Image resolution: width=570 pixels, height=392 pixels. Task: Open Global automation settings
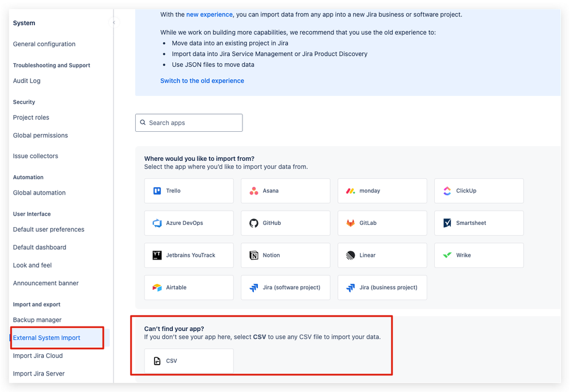coord(39,193)
